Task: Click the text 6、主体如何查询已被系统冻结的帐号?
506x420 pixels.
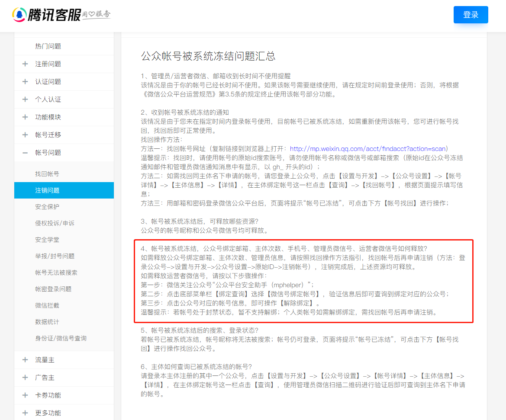Action: pos(196,367)
